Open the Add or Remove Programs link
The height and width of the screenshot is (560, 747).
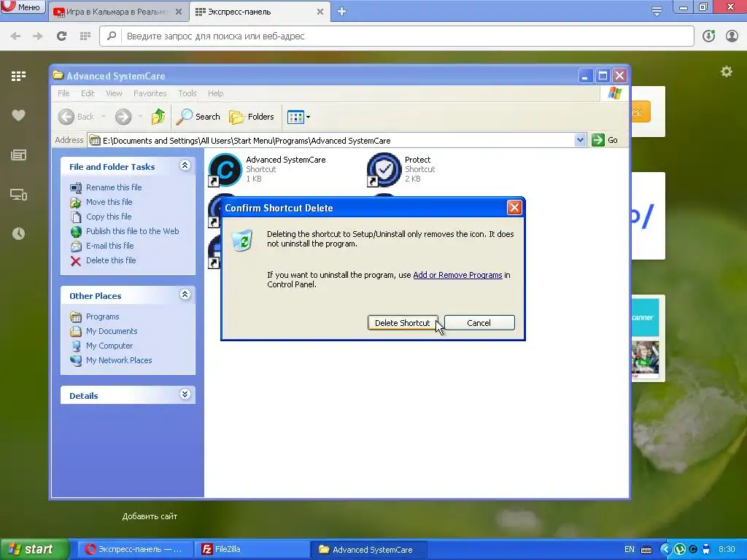click(457, 275)
